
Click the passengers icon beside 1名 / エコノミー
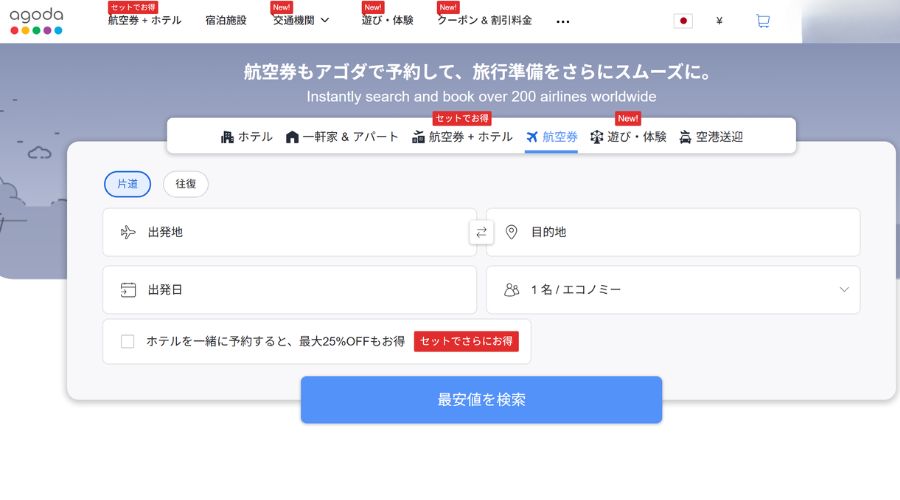point(511,290)
